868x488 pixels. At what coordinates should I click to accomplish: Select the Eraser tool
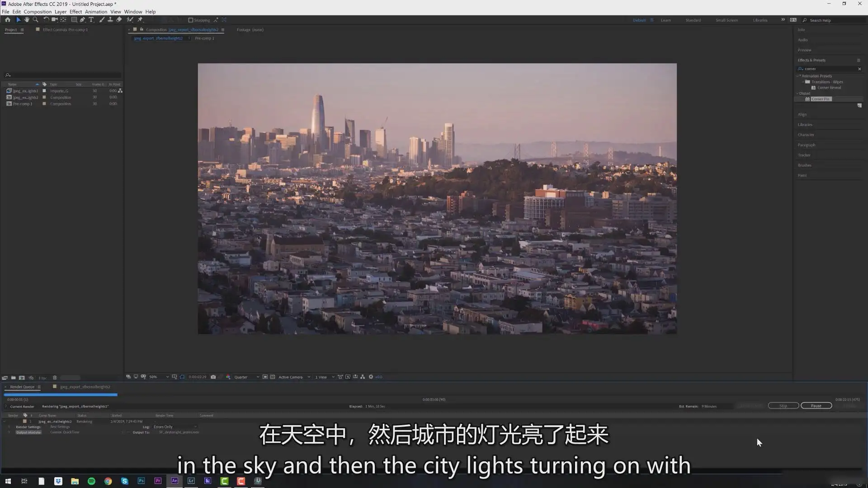(119, 20)
